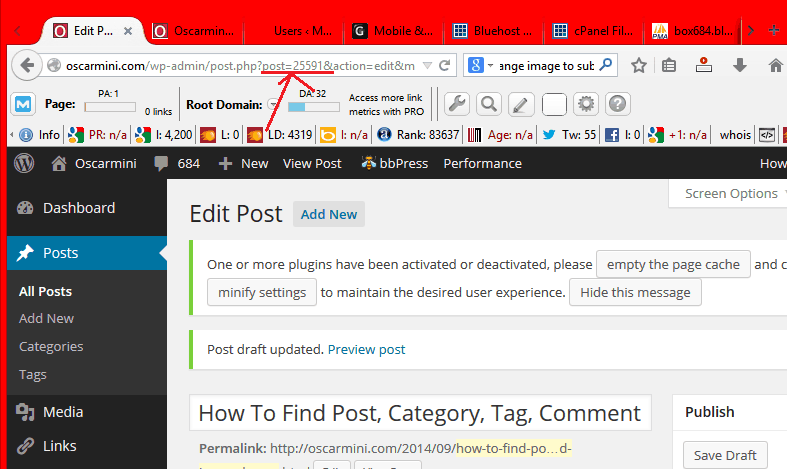
Task: Click the Moz toolbar M logo icon
Action: tap(24, 104)
